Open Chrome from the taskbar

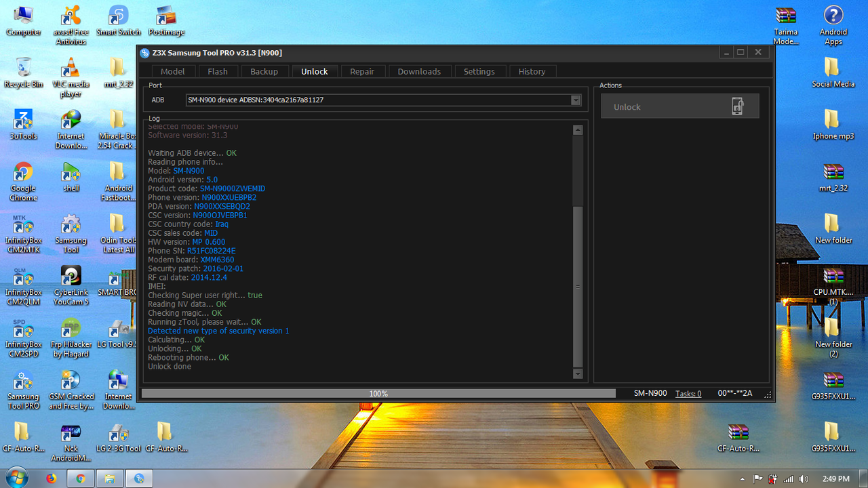tap(80, 479)
